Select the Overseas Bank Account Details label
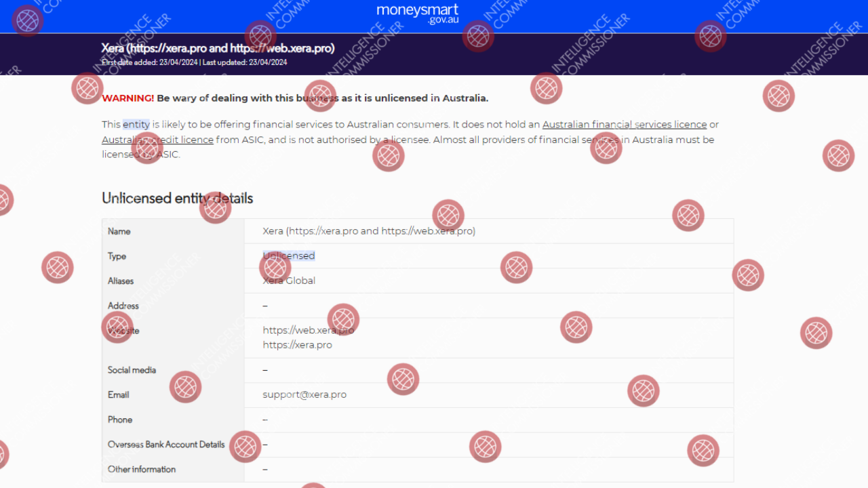The width and height of the screenshot is (868, 488). tap(166, 445)
